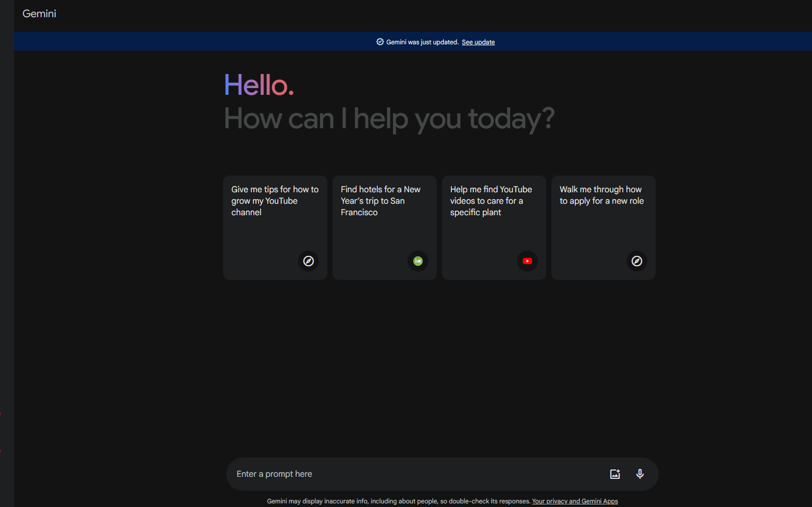The height and width of the screenshot is (507, 812).
Task: Select the Find hotels for New Year's trip card
Action: click(385, 228)
